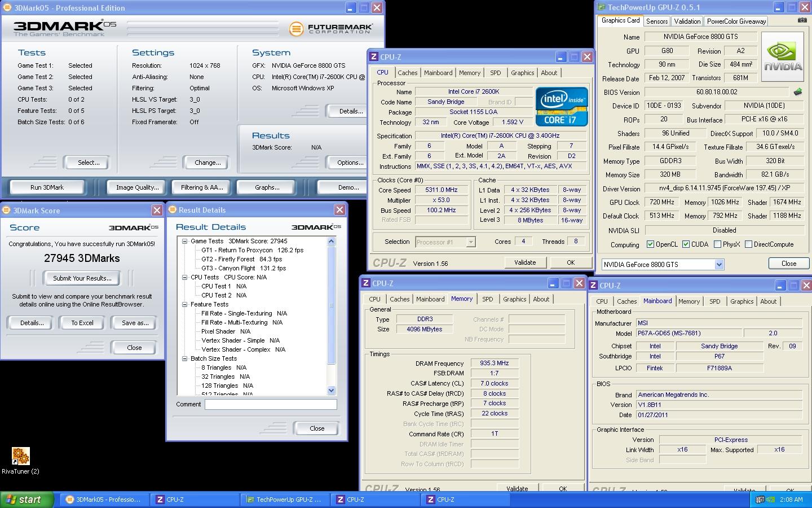Select the Pixel Shader result row
812x508 pixels.
tap(226, 331)
